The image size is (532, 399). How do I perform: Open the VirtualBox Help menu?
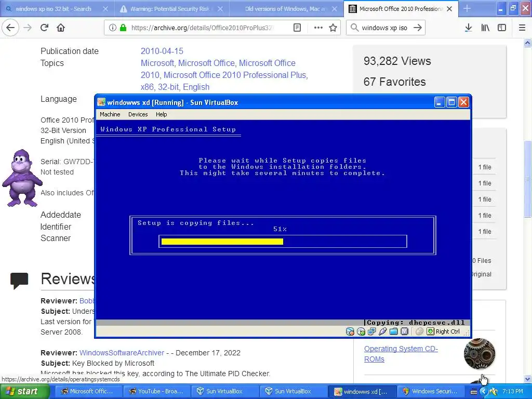tap(162, 114)
